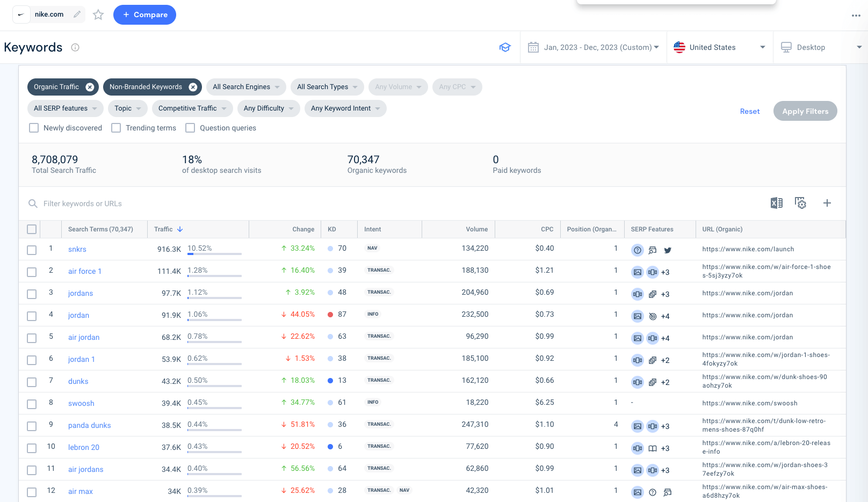Click search magnifier in keyword filter
The height and width of the screenshot is (502, 868).
point(33,203)
